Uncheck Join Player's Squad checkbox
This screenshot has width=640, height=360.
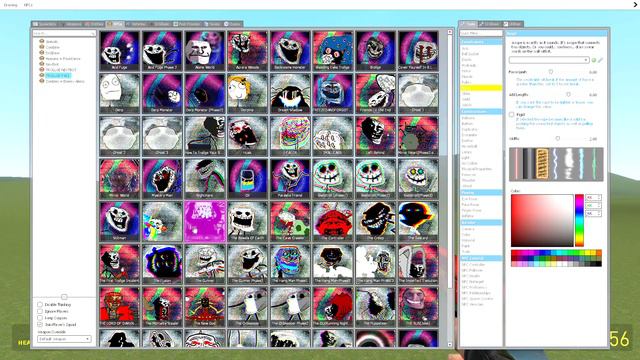pyautogui.click(x=40, y=324)
